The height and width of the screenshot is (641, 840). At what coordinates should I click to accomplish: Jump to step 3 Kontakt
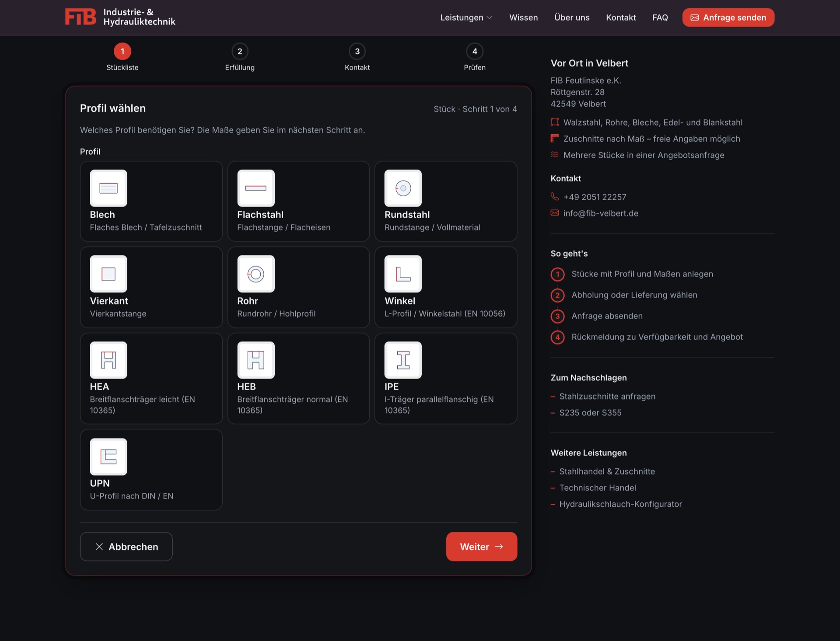click(x=357, y=57)
